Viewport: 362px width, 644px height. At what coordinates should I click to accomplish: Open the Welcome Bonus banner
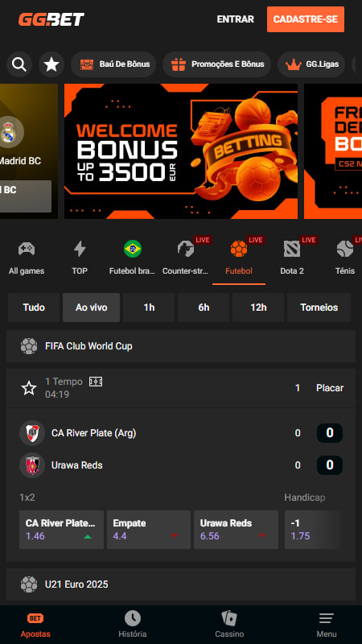click(181, 151)
